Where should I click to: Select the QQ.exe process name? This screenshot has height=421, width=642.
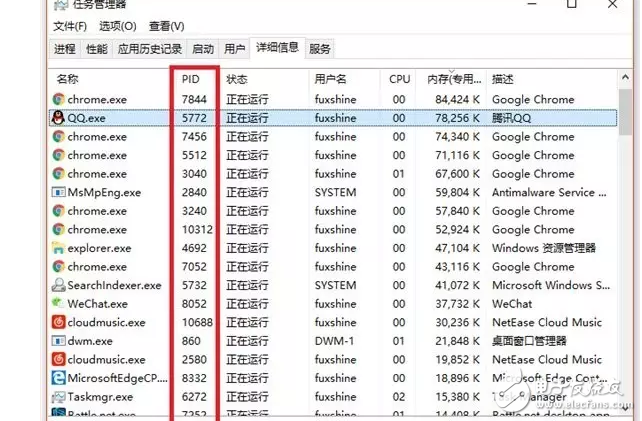[86, 118]
